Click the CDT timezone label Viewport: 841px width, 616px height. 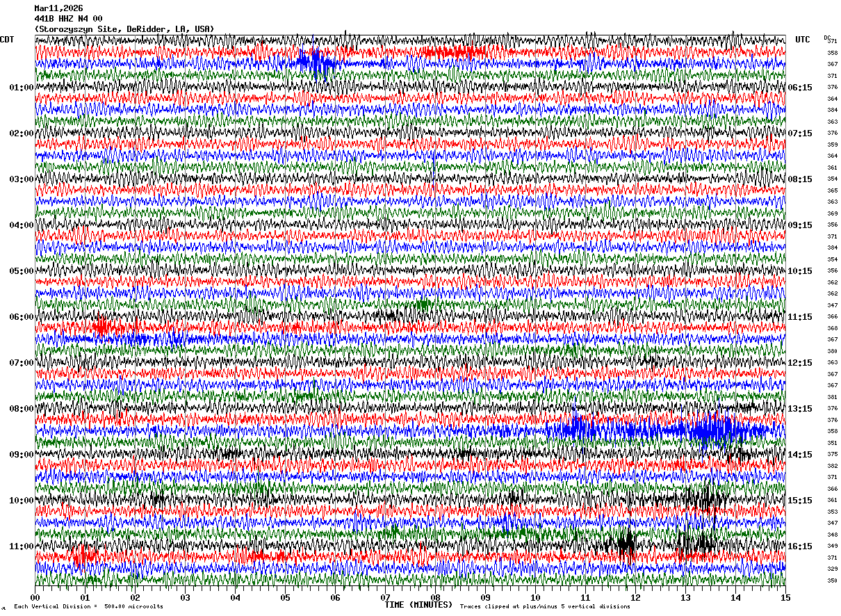7,40
